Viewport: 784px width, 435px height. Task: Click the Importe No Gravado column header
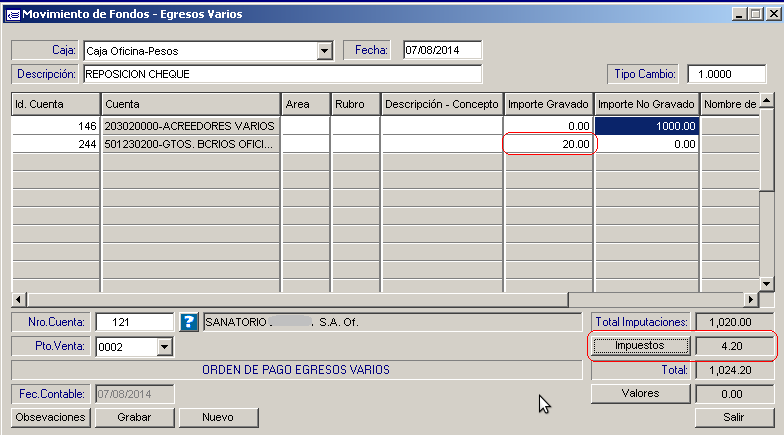(x=646, y=104)
